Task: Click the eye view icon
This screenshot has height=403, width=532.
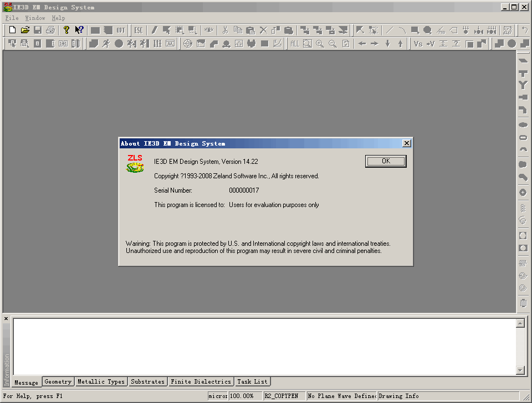Action: click(x=209, y=30)
